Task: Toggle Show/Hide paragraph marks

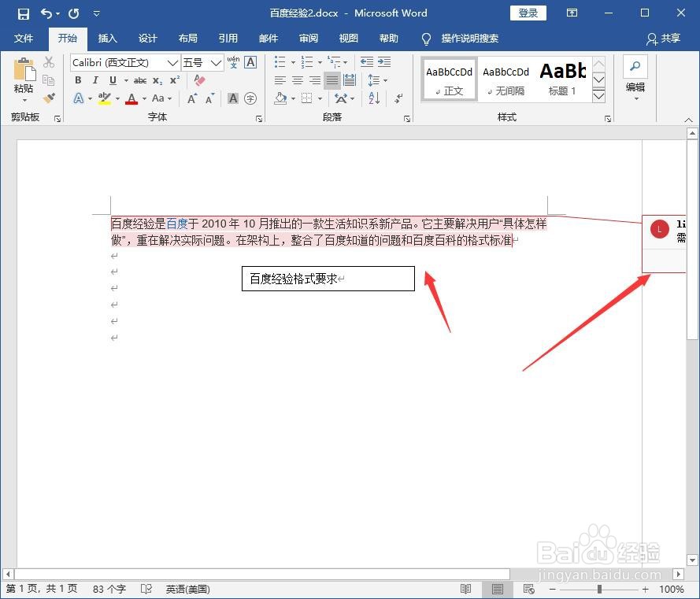Action: click(398, 98)
